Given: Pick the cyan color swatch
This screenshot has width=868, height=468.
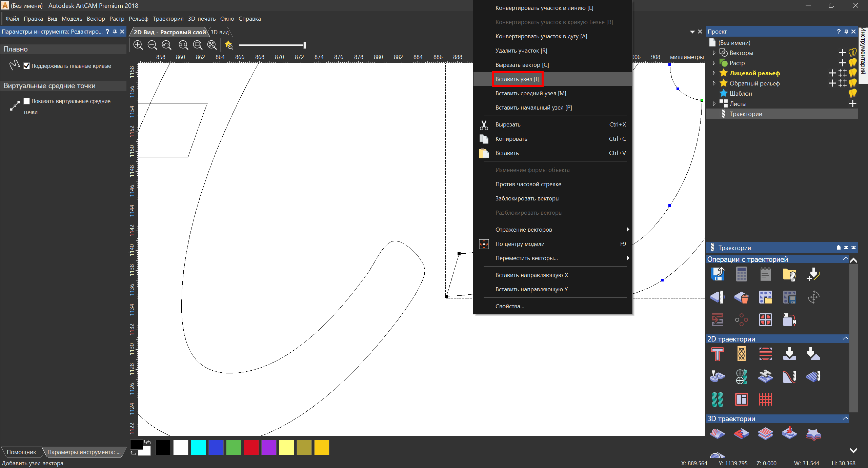Looking at the screenshot, I should [x=198, y=447].
